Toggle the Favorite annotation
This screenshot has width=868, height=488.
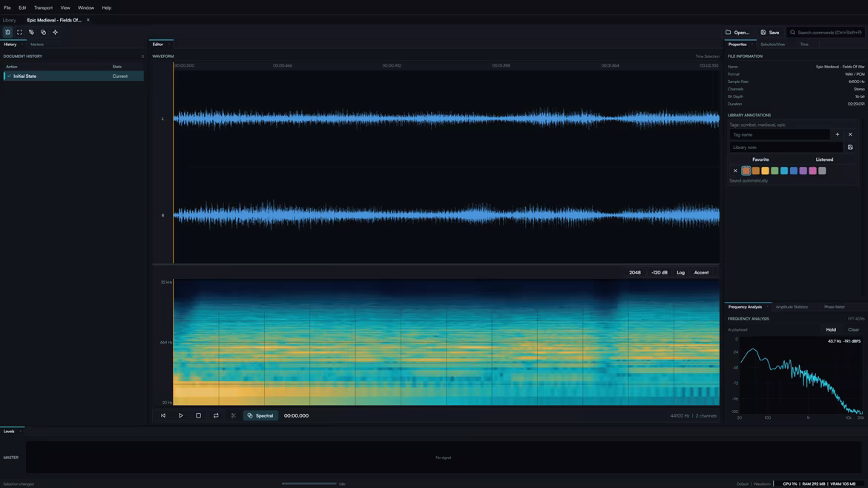[x=760, y=159]
